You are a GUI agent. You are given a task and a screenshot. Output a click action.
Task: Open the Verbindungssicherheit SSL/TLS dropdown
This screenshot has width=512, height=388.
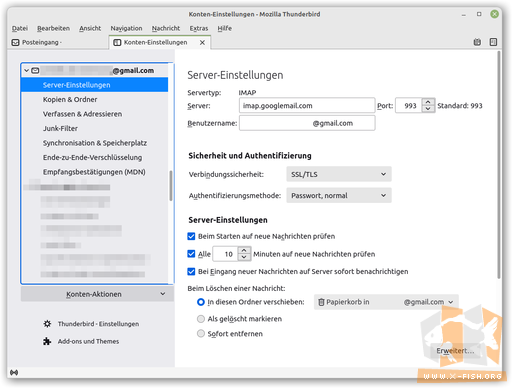click(339, 174)
